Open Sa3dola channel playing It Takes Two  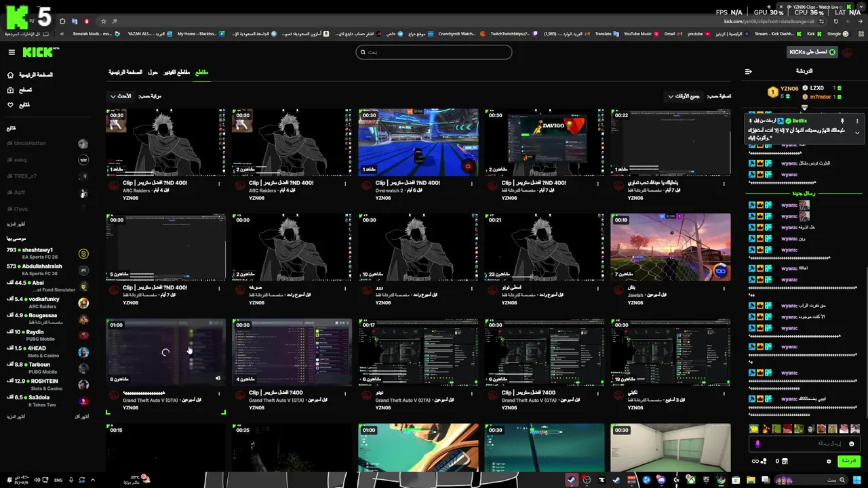pos(47,401)
